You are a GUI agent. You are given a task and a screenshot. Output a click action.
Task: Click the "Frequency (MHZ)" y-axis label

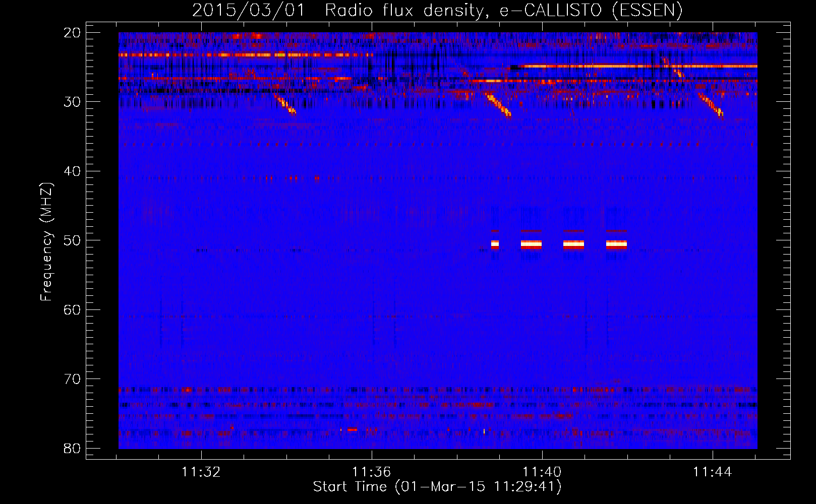(x=46, y=242)
